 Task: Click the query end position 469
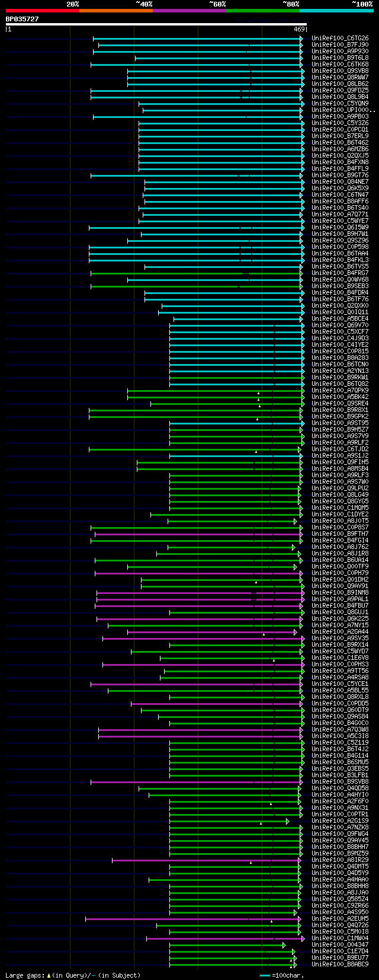pyautogui.click(x=298, y=29)
